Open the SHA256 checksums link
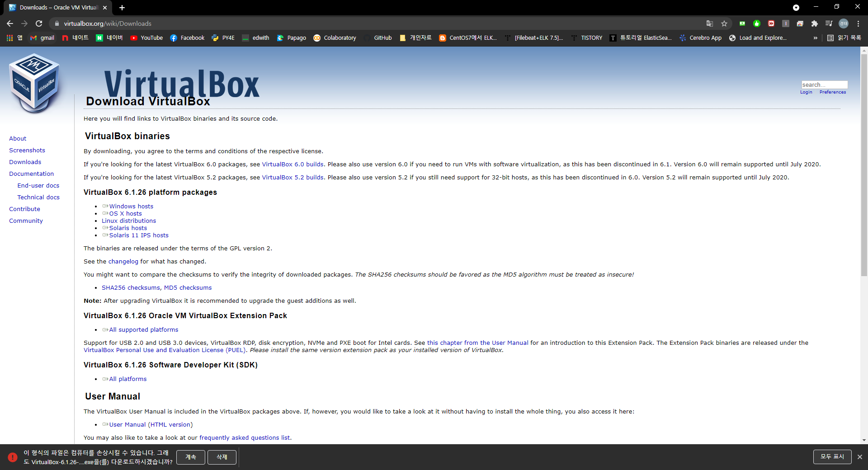868x470 pixels. click(131, 288)
